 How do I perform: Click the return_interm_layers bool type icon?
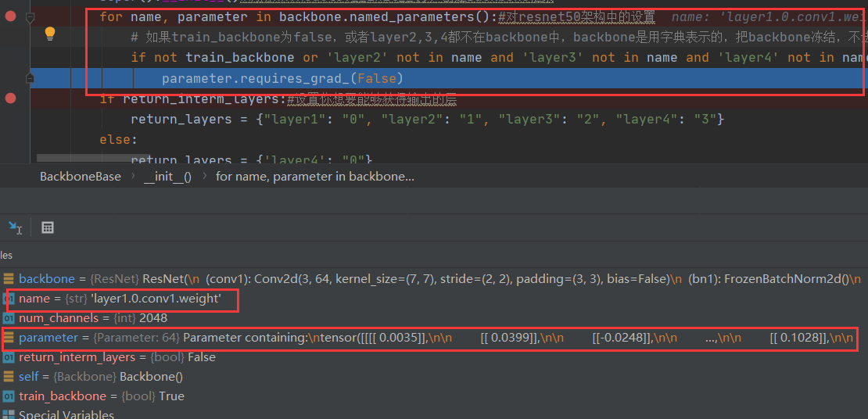tap(9, 357)
